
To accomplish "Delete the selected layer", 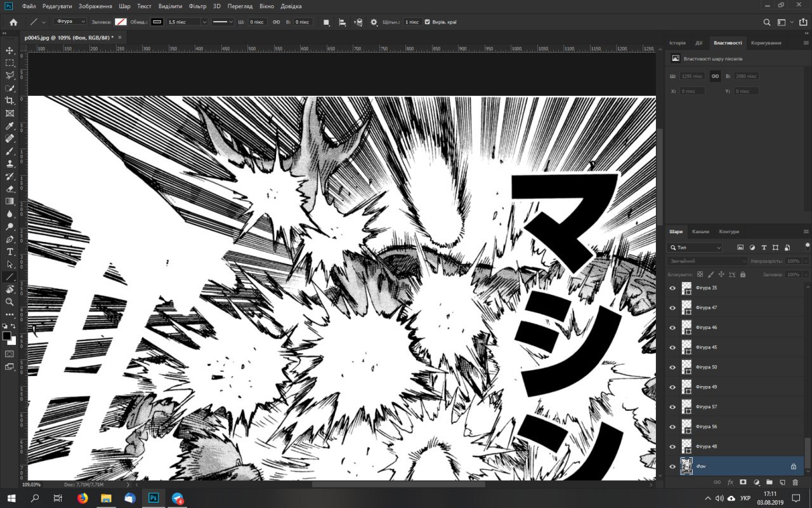I will tap(796, 483).
